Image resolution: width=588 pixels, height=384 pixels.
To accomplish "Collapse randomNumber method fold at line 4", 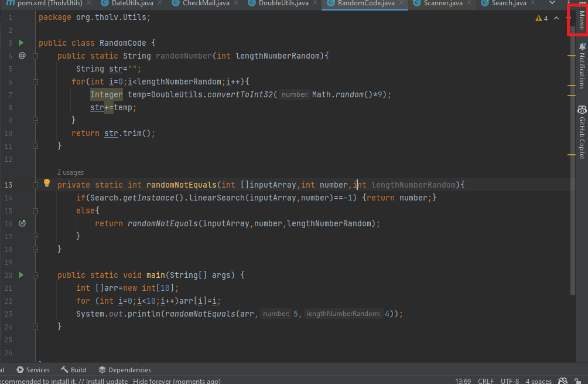I will click(x=35, y=56).
